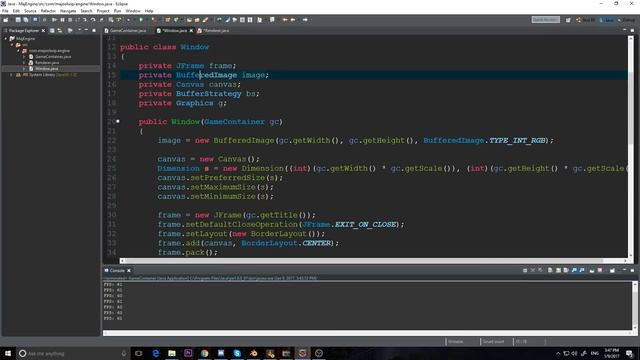Screen dimensions: 640x360
Task: Collapse the com.majoolwip.engine package node
Action: [x=18, y=51]
